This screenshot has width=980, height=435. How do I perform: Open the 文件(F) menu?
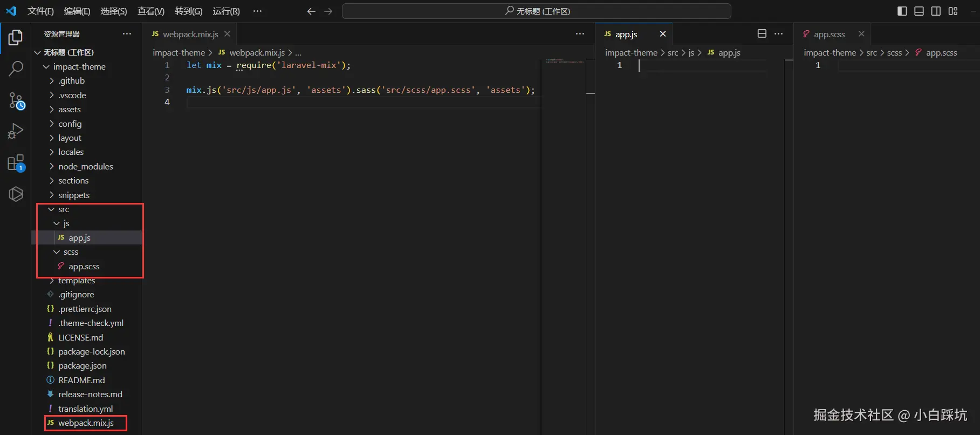40,11
